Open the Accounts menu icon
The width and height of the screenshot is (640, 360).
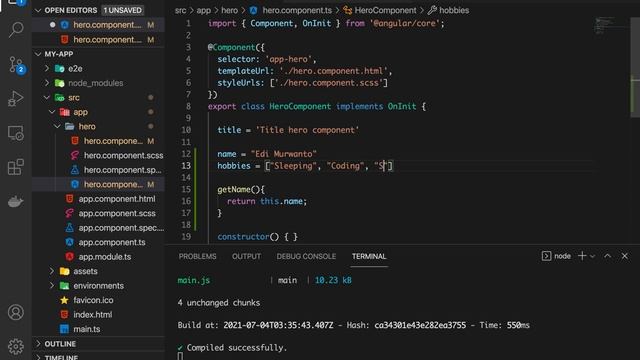[16, 312]
